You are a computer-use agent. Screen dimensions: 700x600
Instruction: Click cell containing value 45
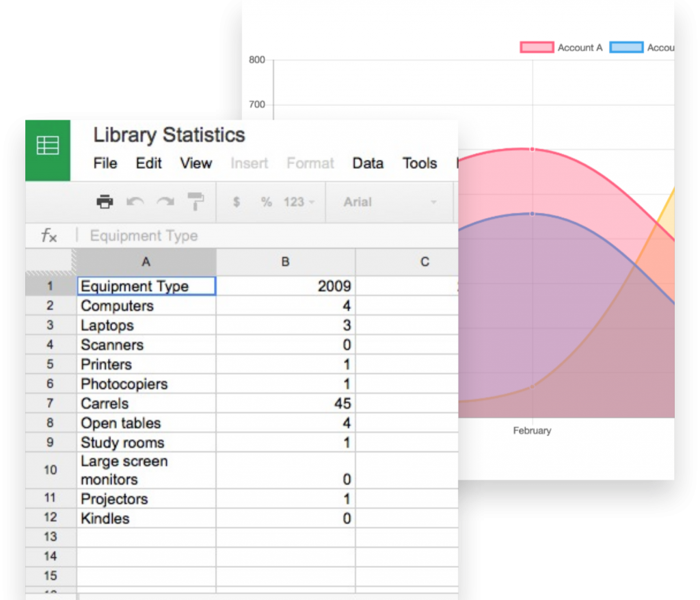pos(286,403)
